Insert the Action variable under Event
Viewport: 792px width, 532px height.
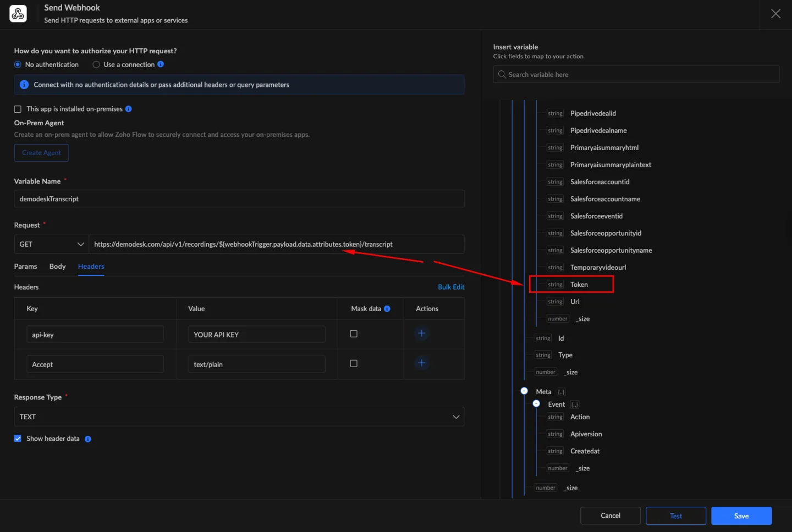click(580, 417)
